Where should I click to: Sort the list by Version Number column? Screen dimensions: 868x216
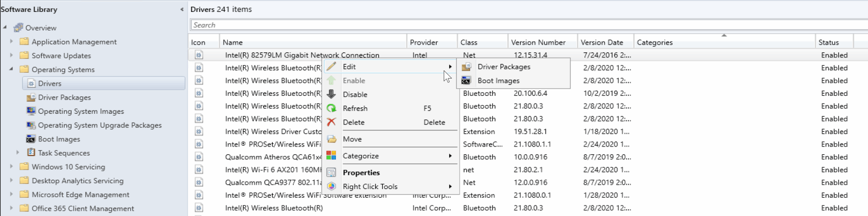coord(538,42)
